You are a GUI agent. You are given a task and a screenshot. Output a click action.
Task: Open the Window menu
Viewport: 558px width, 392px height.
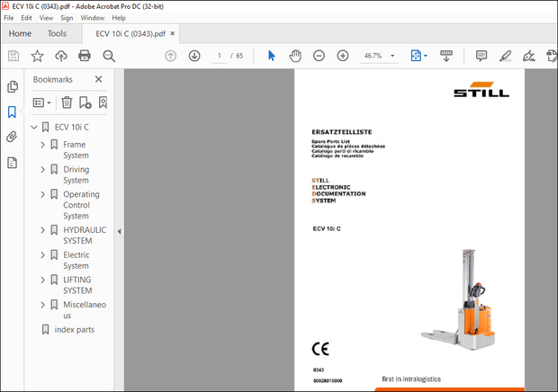click(x=93, y=18)
